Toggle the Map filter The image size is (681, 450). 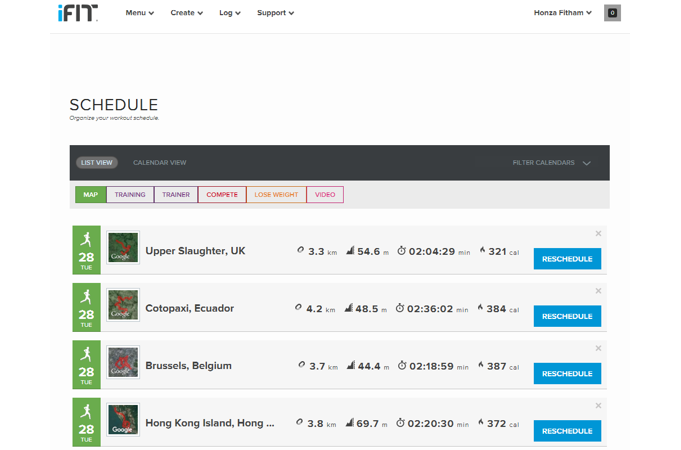(x=90, y=195)
